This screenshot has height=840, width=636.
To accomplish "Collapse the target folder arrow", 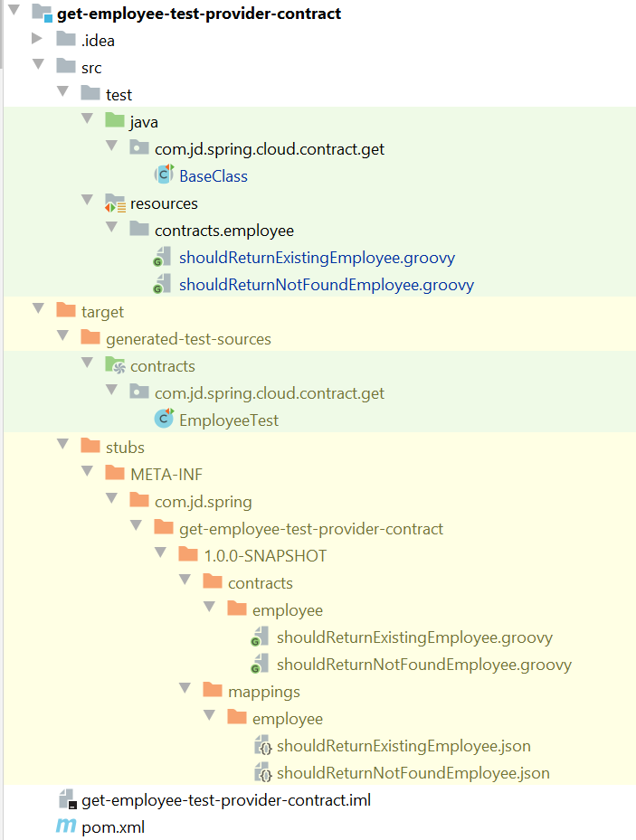I will point(39,308).
